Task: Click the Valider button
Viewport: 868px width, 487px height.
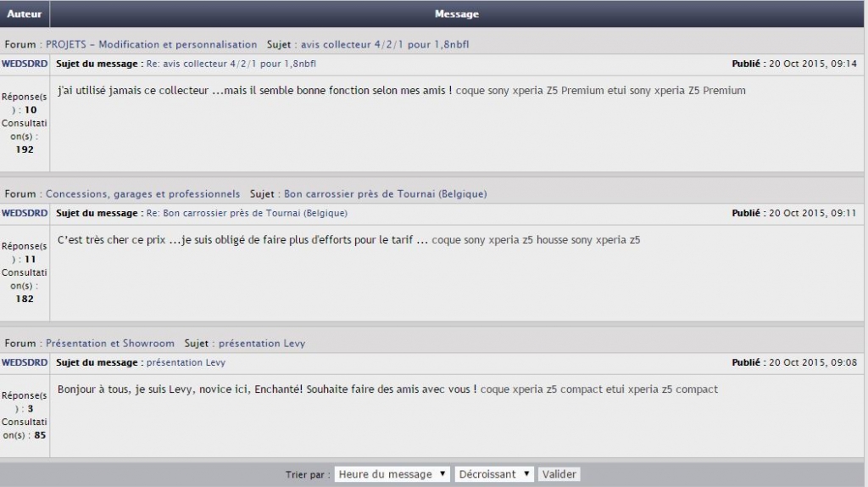Action: [559, 474]
